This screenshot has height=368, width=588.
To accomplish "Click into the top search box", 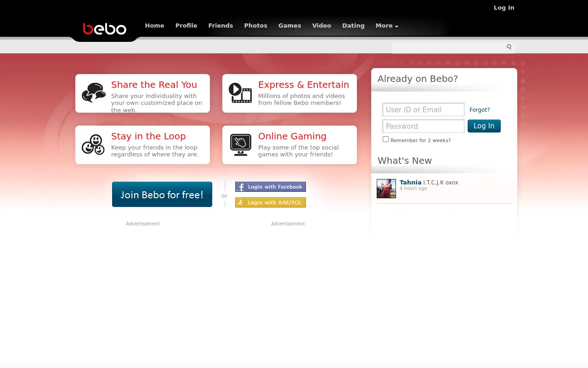I will click(x=448, y=47).
